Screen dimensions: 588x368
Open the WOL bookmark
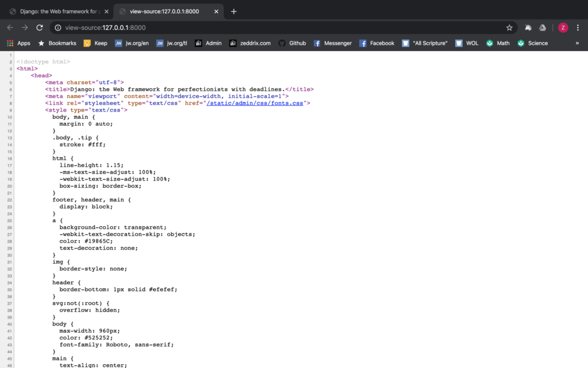tap(467, 43)
